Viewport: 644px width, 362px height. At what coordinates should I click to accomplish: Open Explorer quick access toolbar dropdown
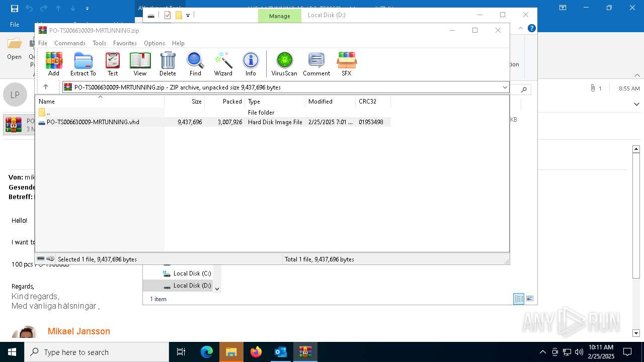coord(188,15)
